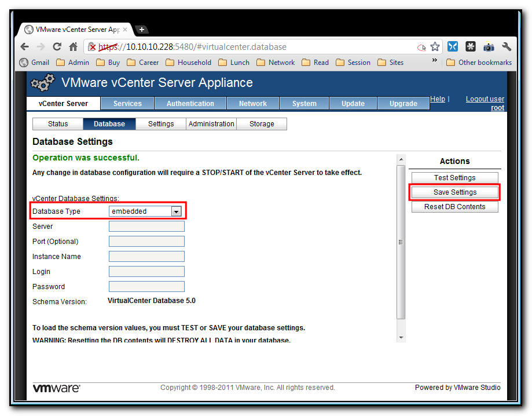
Task: Click the blue extension icon in toolbar
Action: pos(453,46)
